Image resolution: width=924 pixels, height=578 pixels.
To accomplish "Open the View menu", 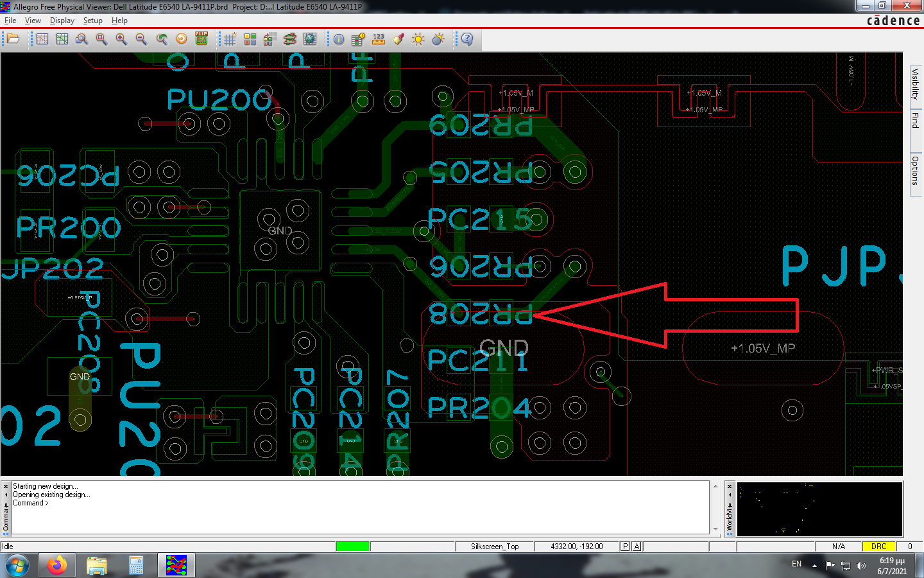I will 33,21.
